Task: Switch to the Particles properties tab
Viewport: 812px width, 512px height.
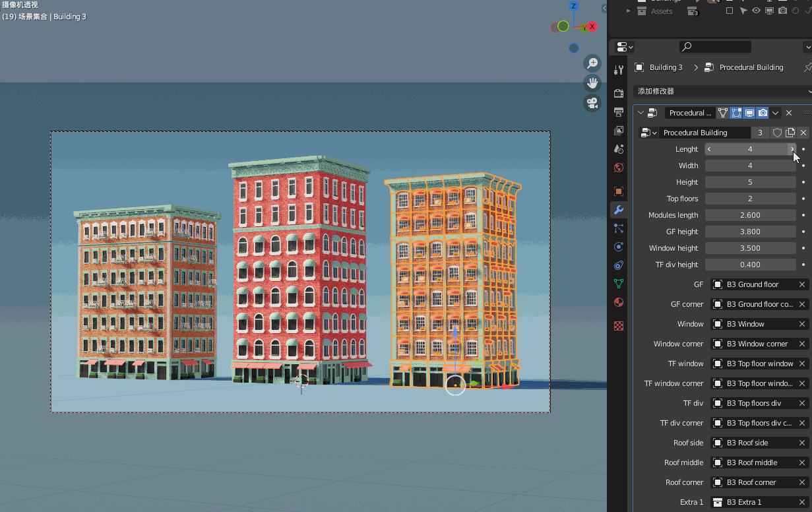Action: pyautogui.click(x=619, y=228)
